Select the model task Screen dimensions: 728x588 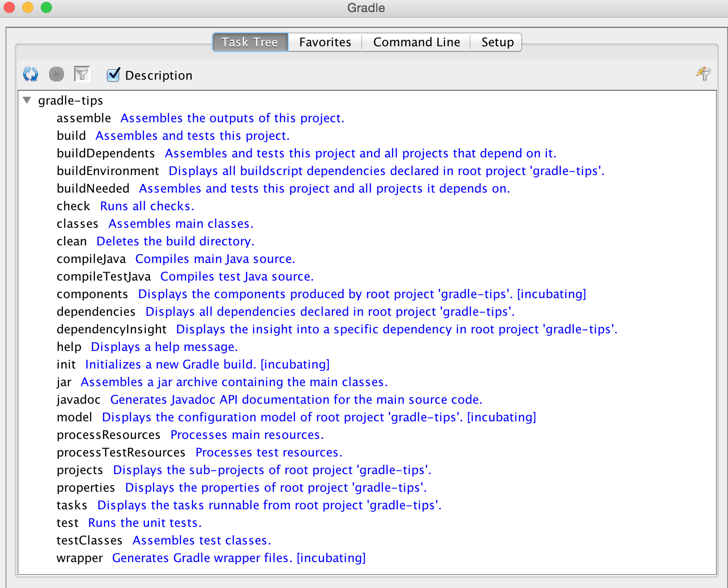coord(296,417)
